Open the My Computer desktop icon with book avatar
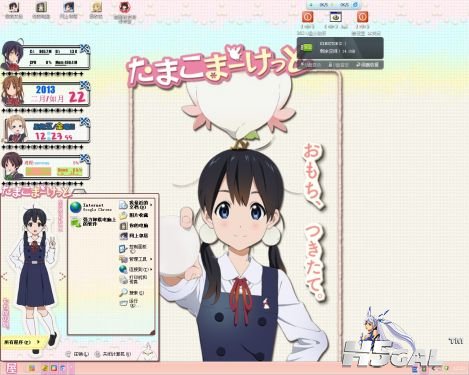 (41, 10)
